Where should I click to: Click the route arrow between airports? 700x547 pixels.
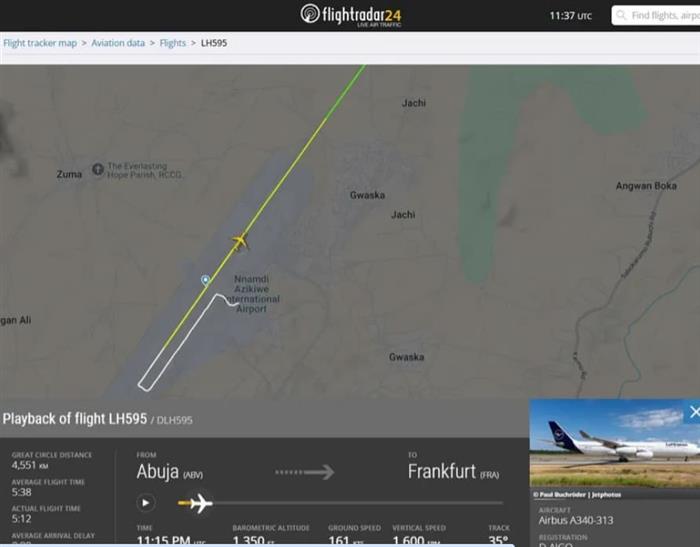pyautogui.click(x=304, y=472)
